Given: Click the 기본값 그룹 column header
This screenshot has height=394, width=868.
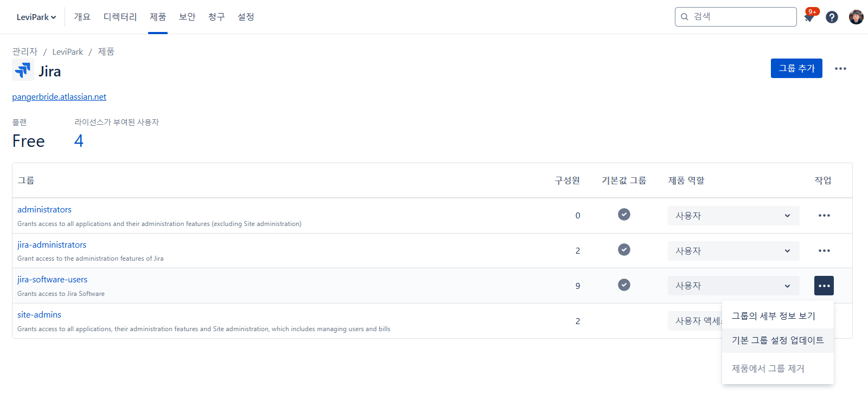Looking at the screenshot, I should (624, 180).
